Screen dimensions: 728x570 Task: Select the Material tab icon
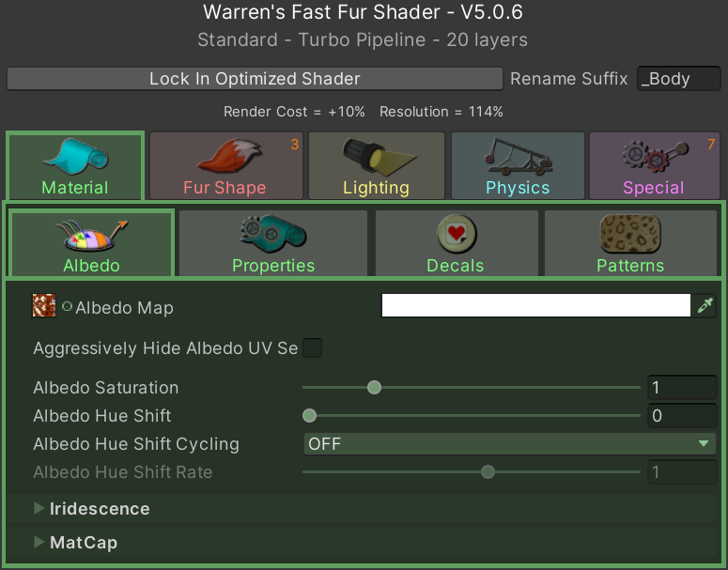(x=74, y=155)
